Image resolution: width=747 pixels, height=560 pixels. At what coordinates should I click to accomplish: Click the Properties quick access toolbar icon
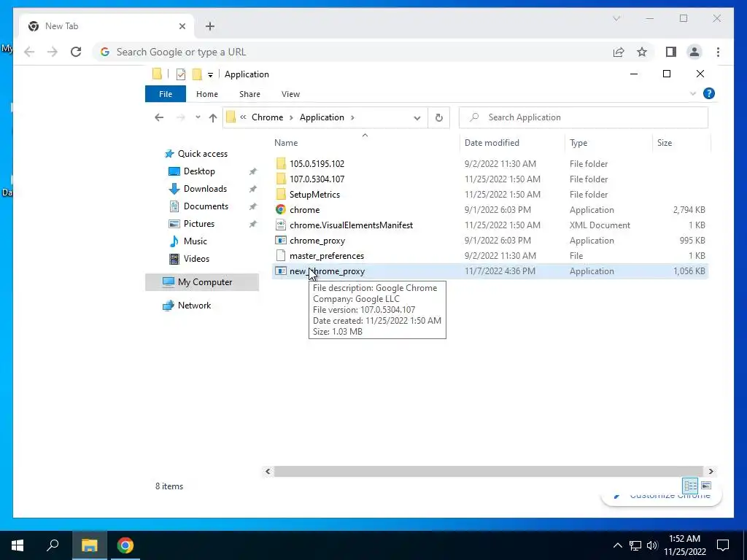pyautogui.click(x=181, y=74)
